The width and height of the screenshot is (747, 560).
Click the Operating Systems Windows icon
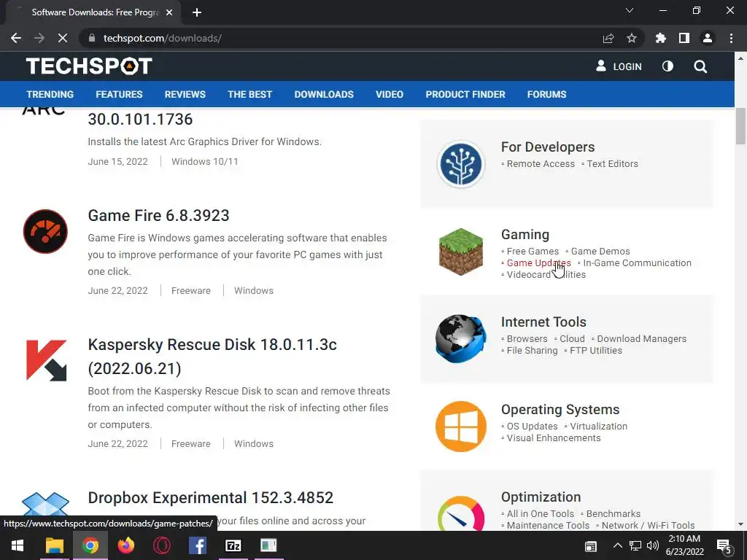461,426
